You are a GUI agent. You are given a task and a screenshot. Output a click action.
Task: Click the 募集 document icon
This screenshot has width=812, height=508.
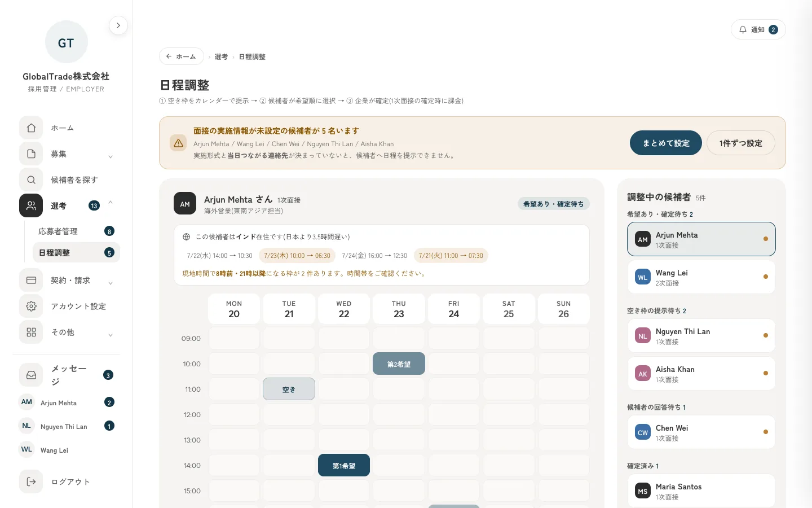pos(31,154)
